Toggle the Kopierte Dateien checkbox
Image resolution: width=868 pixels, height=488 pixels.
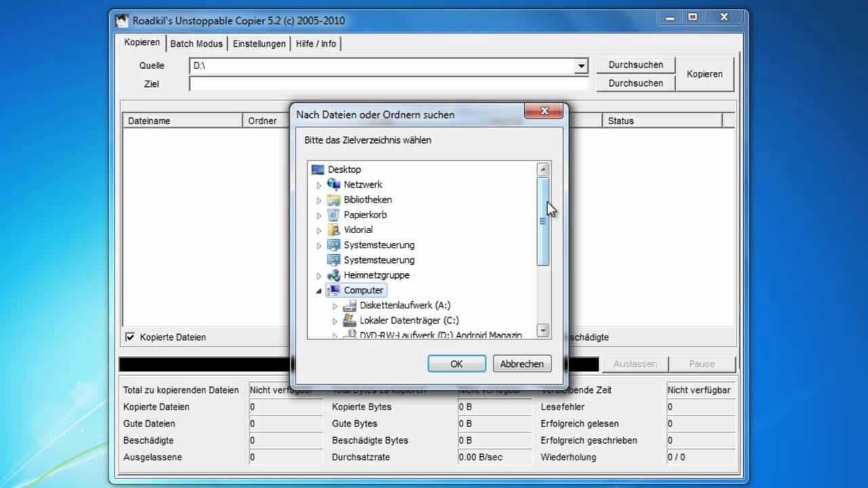tap(130, 337)
